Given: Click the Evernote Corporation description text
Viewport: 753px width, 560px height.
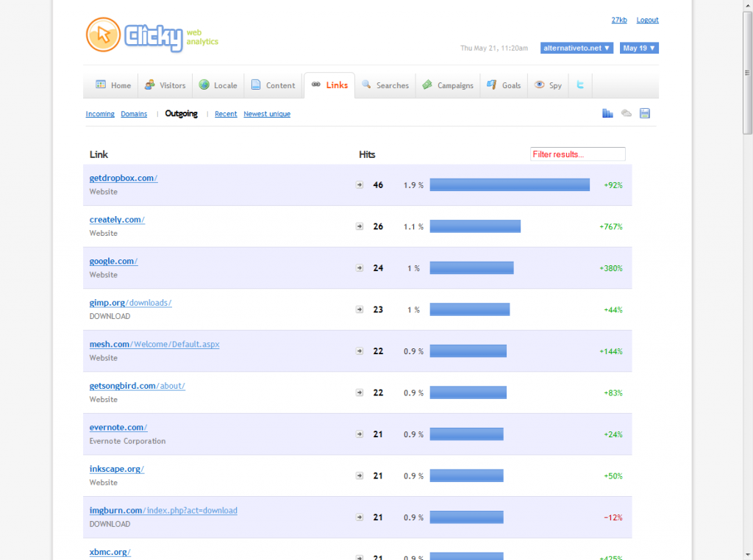Looking at the screenshot, I should (x=127, y=441).
